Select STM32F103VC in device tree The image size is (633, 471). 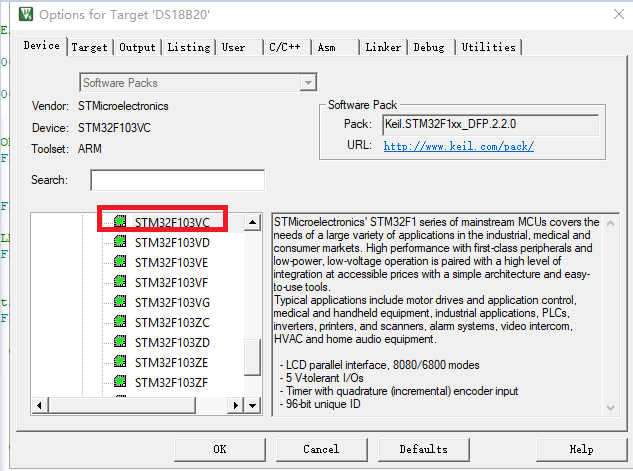tap(172, 222)
